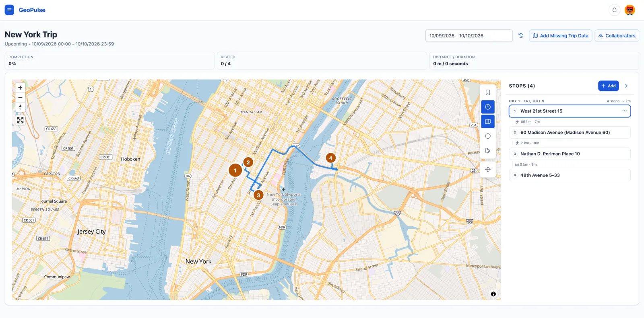
Task: Select the 60 Madison Avenue stop
Action: coord(570,132)
